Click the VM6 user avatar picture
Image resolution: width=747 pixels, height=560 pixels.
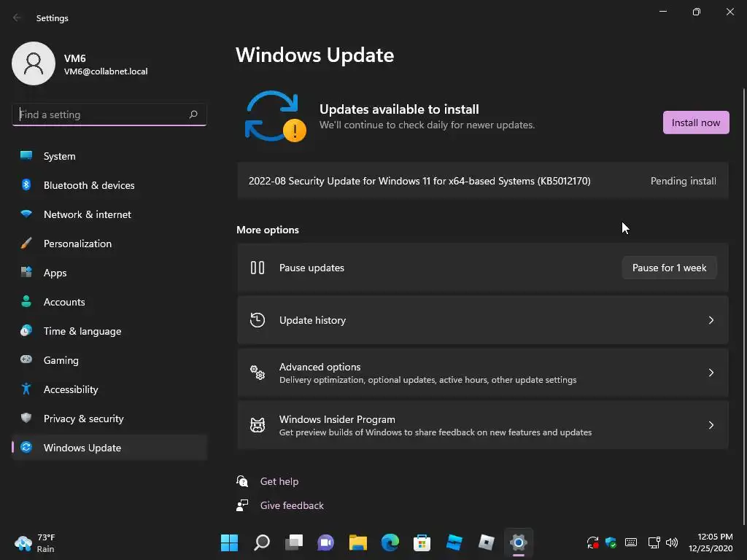click(x=34, y=63)
